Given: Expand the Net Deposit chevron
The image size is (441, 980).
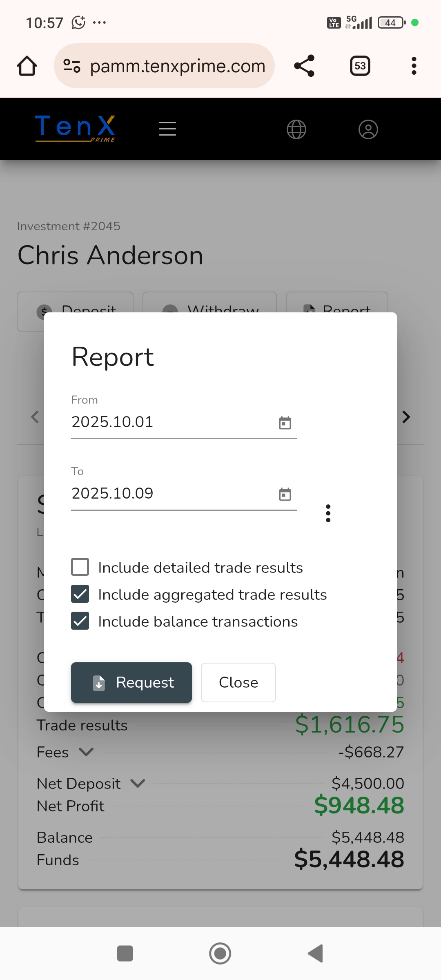Looking at the screenshot, I should (138, 783).
